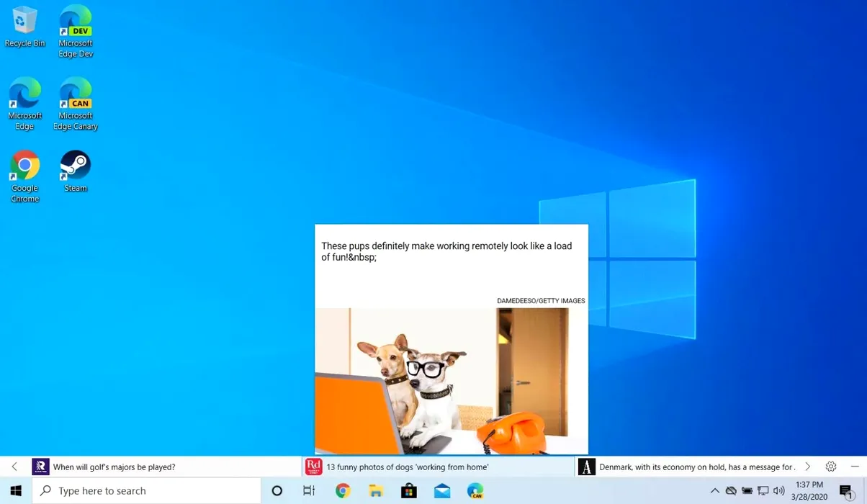The image size is (867, 504).
Task: Click the dogs working photo thumbnail
Action: click(451, 381)
